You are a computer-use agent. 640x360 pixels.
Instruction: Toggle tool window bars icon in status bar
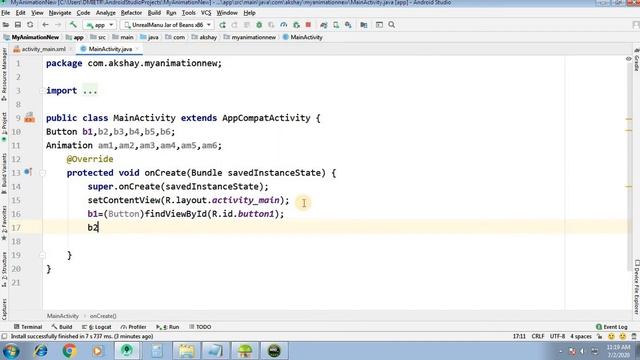pos(4,336)
